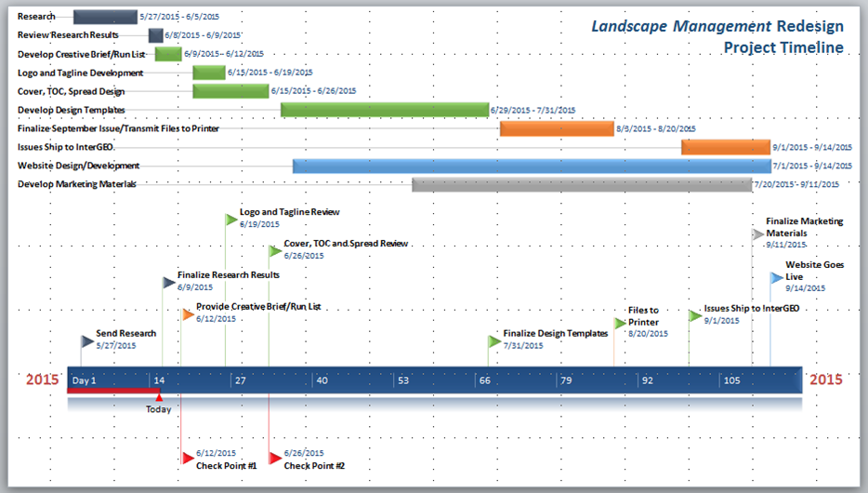
Task: Select the Logo and Tagline Review flag
Action: tap(230, 220)
